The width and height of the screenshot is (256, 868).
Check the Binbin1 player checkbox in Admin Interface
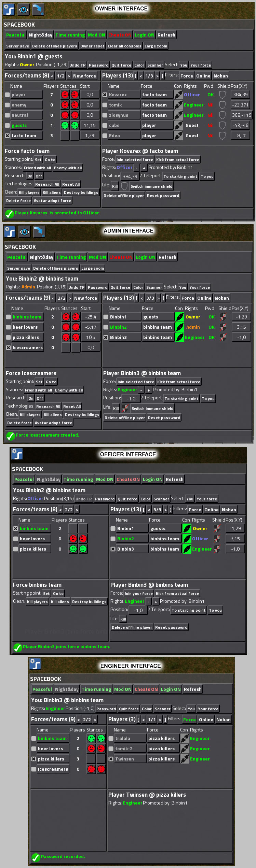point(106,317)
